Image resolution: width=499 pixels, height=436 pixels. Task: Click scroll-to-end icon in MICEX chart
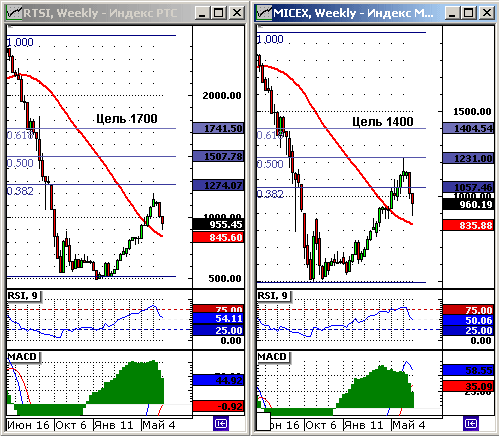pos(471,424)
